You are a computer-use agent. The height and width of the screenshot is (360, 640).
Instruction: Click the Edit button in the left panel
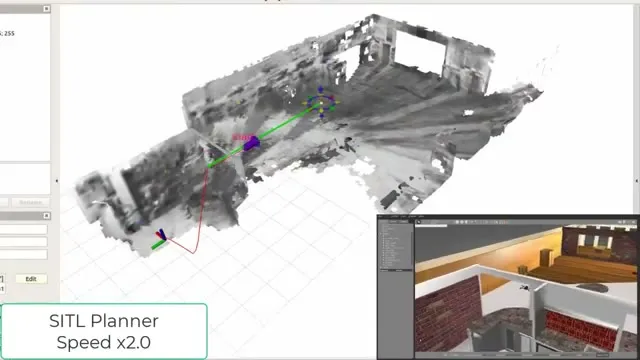(x=31, y=279)
